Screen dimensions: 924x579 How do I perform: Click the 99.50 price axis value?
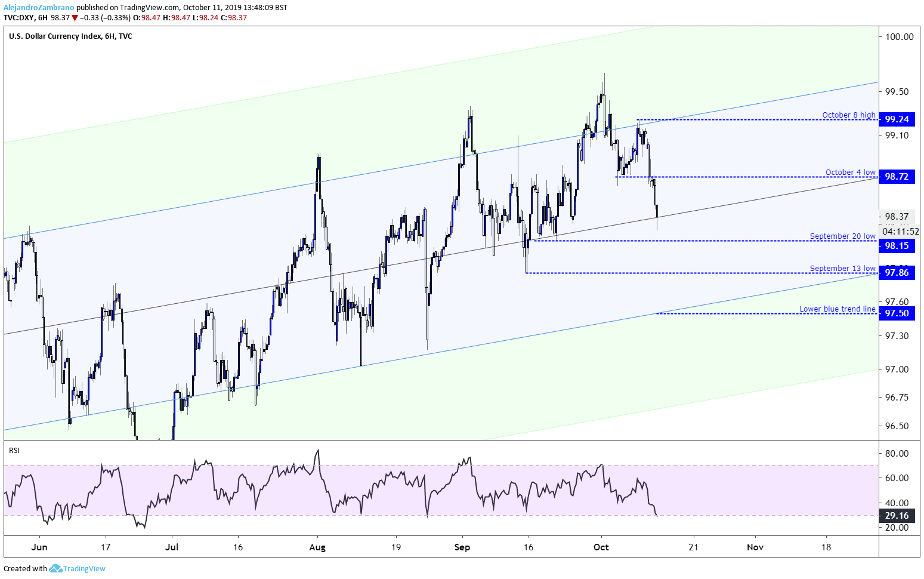[x=897, y=92]
